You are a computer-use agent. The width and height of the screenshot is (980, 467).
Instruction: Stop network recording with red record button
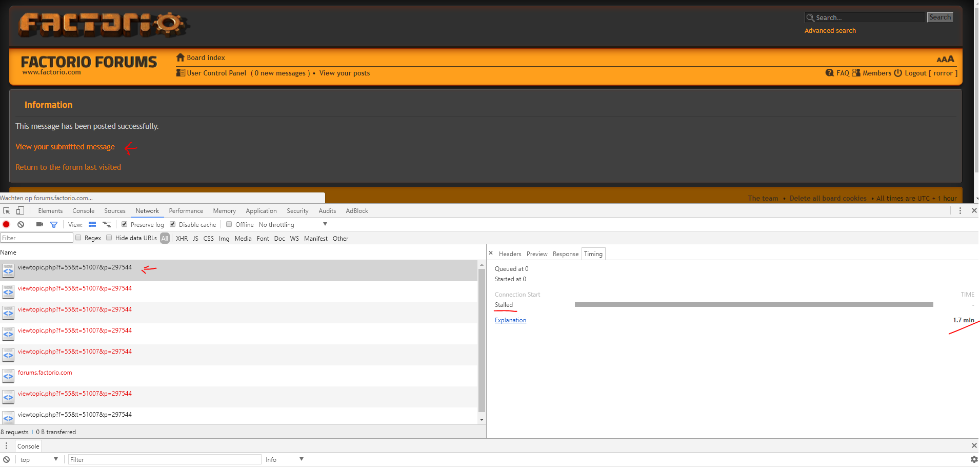click(6, 225)
